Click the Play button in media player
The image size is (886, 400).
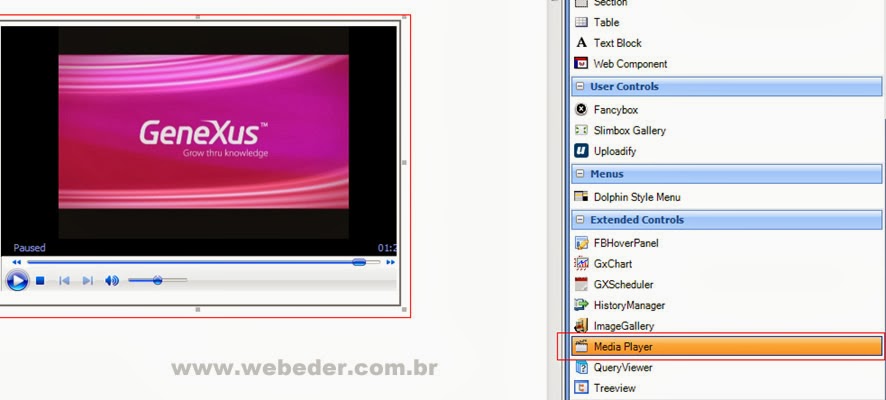tap(17, 280)
